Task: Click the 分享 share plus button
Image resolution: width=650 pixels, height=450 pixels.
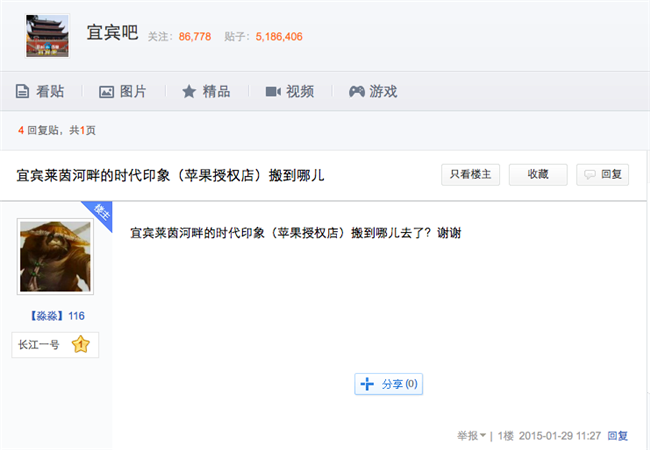Action: point(388,384)
